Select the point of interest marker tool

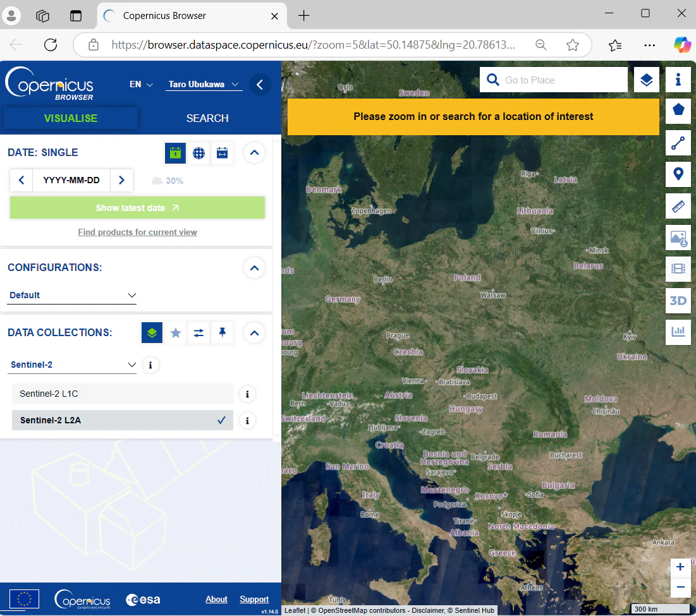coord(678,174)
